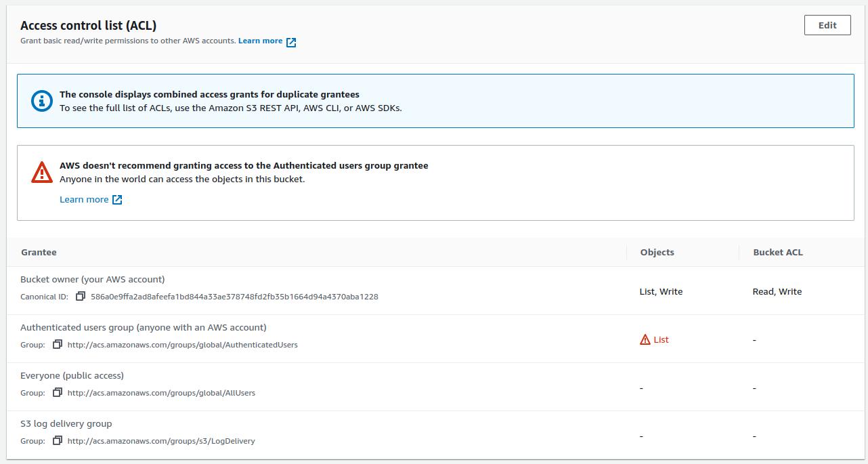Copy the AllUsers group URL
Screen dimensions: 868x464
point(58,392)
